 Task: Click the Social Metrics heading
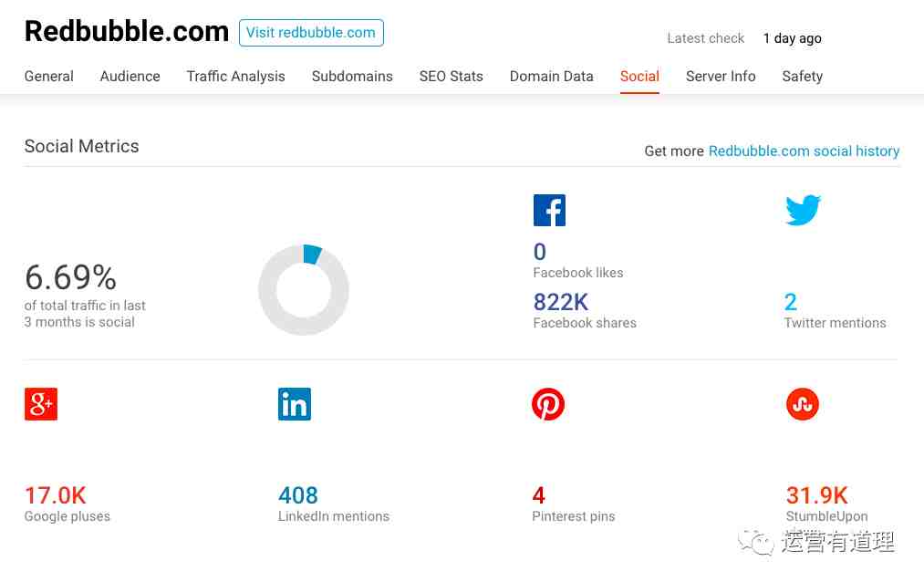pyautogui.click(x=82, y=146)
